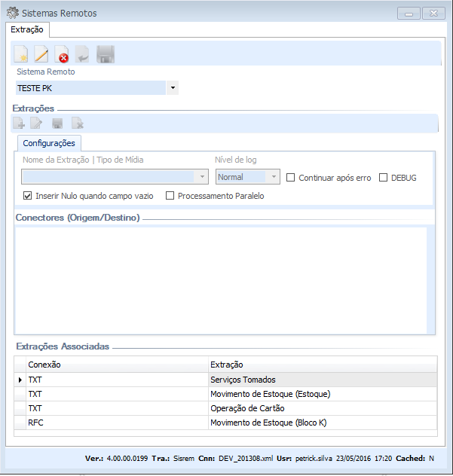Uncheck Inserir Nulo quando campo vazio
This screenshot has height=476, width=453.
tap(27, 196)
